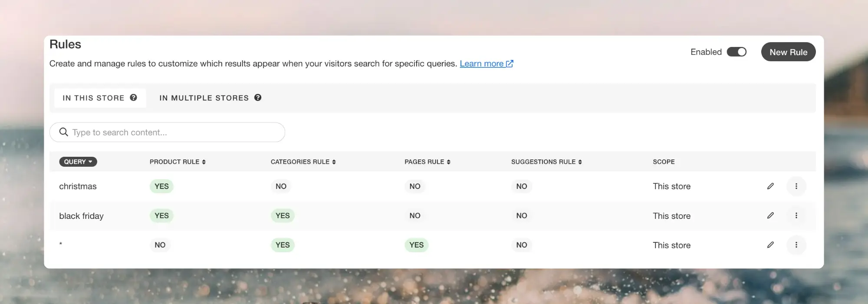Open three-dot menu for black friday rule

click(x=796, y=215)
